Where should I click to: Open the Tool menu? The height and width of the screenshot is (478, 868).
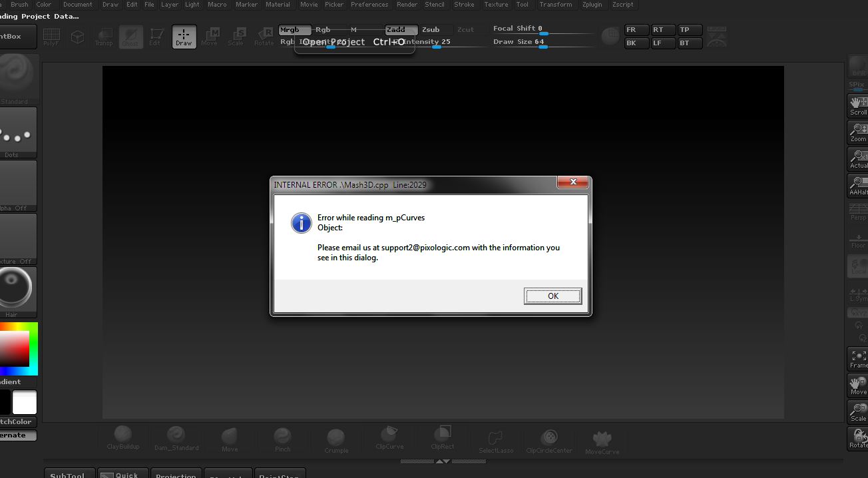[523, 5]
